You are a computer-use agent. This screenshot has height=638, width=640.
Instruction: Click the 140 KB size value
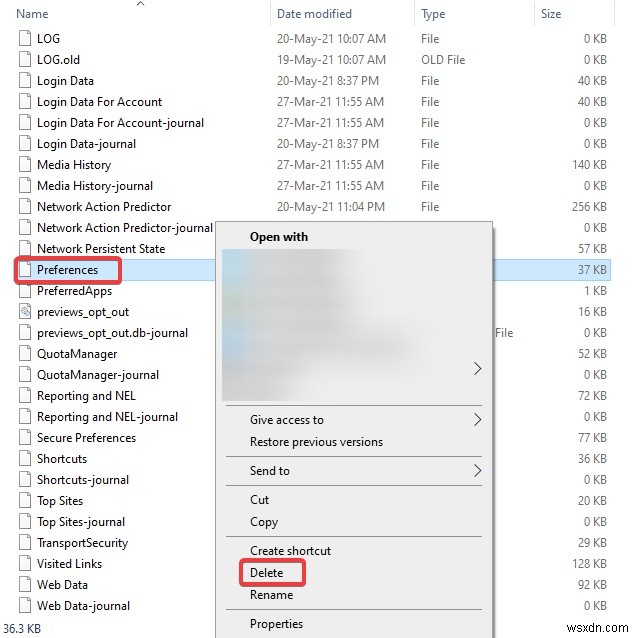pos(589,165)
